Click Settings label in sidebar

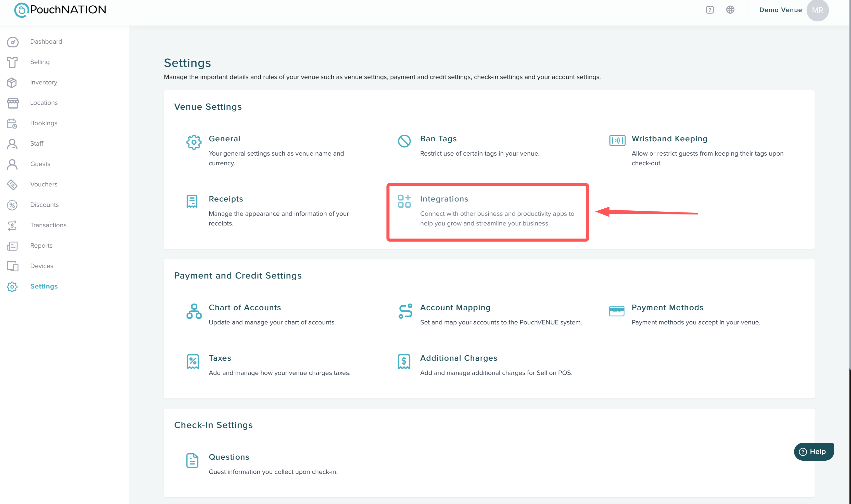click(x=44, y=286)
